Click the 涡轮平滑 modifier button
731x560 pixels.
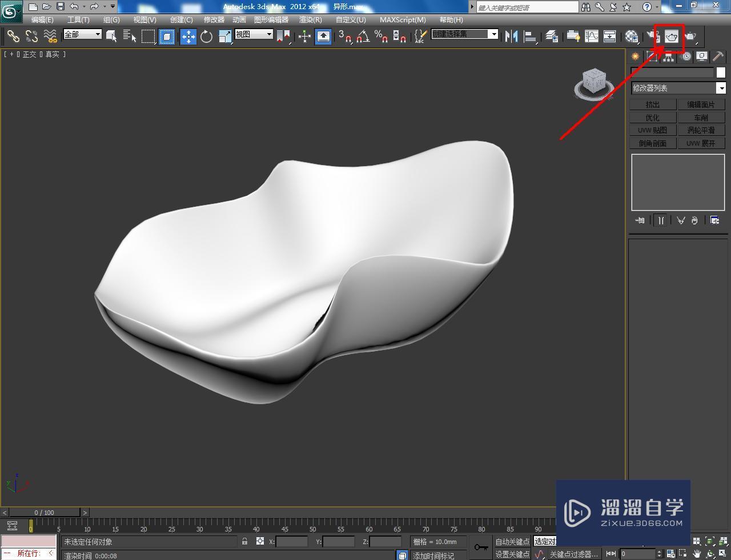tap(701, 130)
